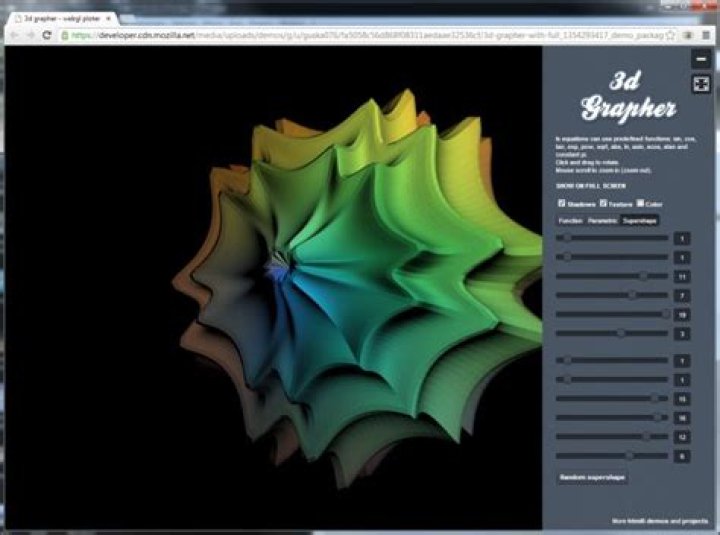Select the 3d grapher browser tab
The width and height of the screenshot is (720, 535).
(62, 19)
